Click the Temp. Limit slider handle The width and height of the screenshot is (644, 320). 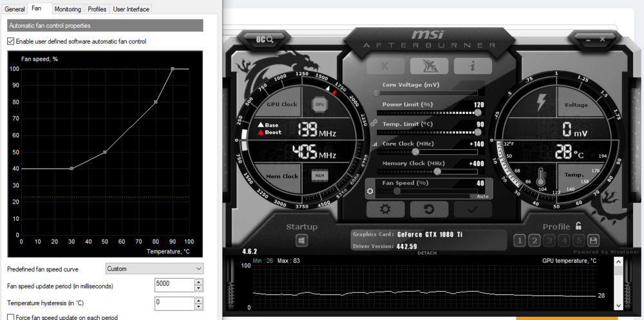[478, 132]
